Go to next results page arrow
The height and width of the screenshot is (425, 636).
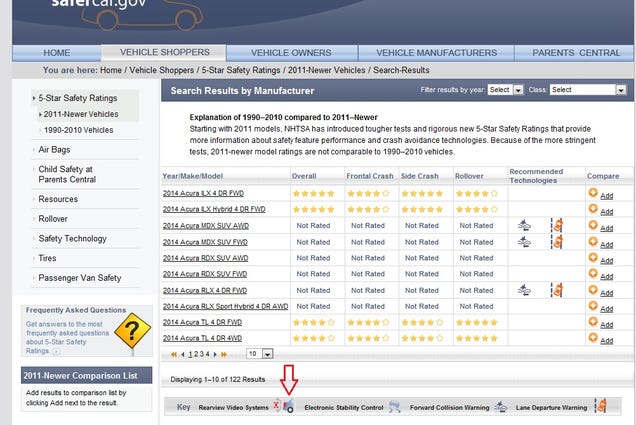(x=215, y=354)
